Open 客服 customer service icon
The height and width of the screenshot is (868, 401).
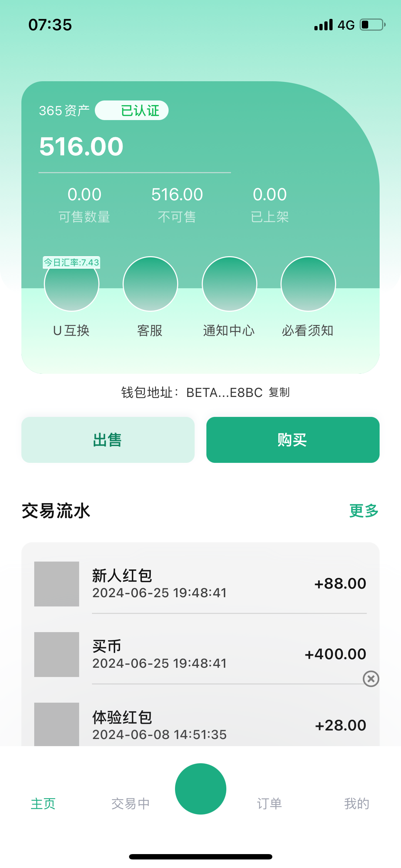[x=150, y=284]
